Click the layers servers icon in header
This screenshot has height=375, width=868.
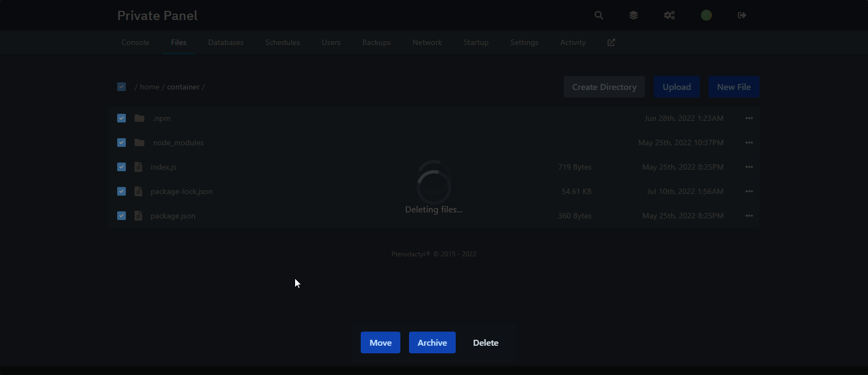pyautogui.click(x=634, y=15)
